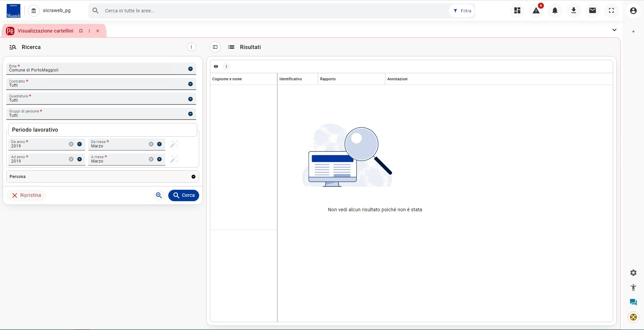Open the notifications bell
This screenshot has height=330, width=644.
pyautogui.click(x=555, y=11)
